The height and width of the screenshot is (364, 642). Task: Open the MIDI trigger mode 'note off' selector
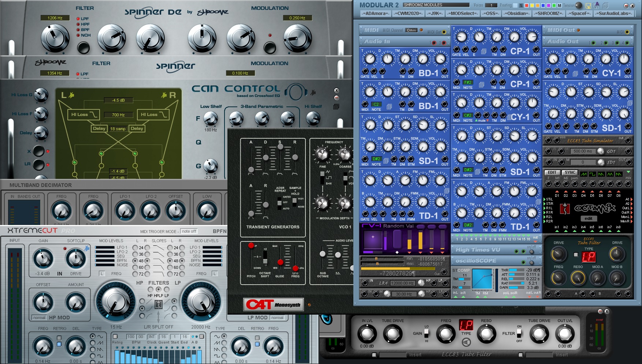189,231
